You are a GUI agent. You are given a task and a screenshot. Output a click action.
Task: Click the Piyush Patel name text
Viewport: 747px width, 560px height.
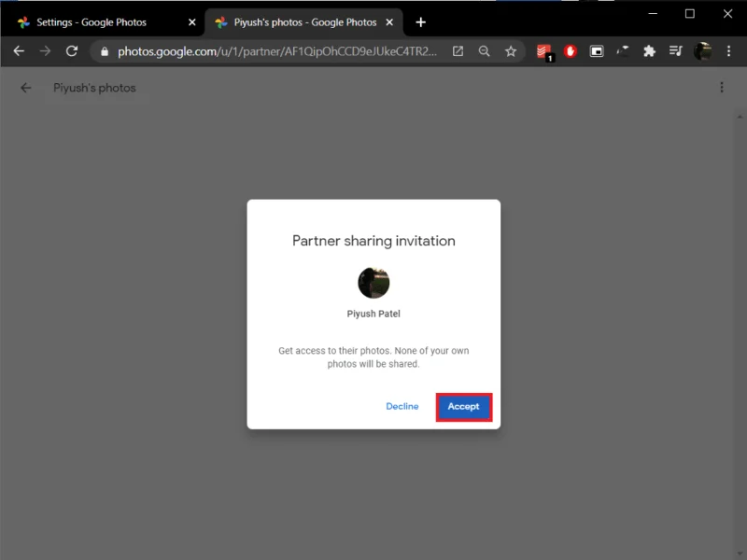373,314
